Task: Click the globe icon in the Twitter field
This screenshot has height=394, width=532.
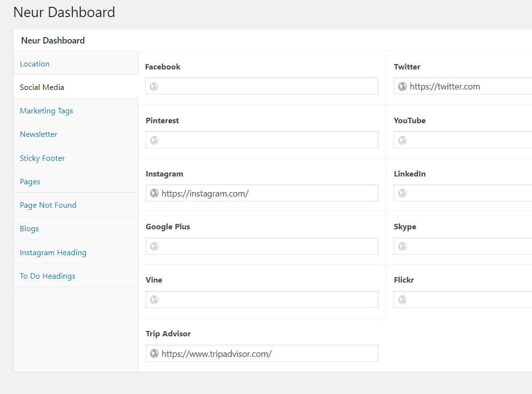Action: point(402,86)
